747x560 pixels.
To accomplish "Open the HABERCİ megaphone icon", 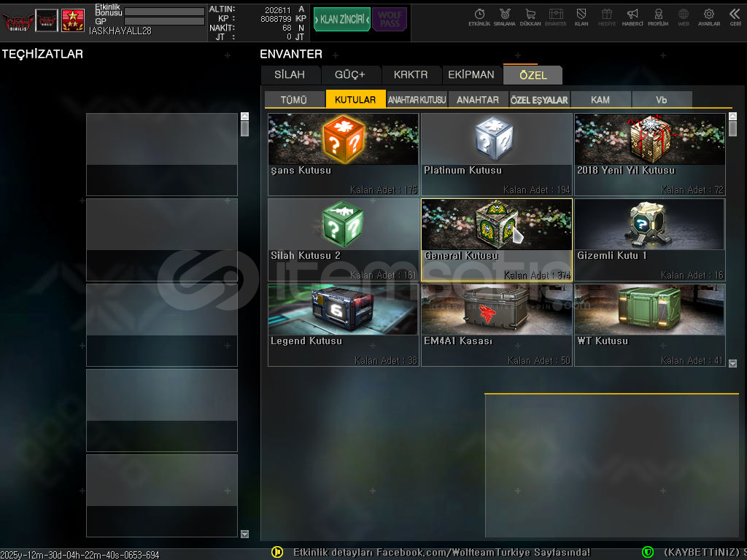I will point(632,17).
